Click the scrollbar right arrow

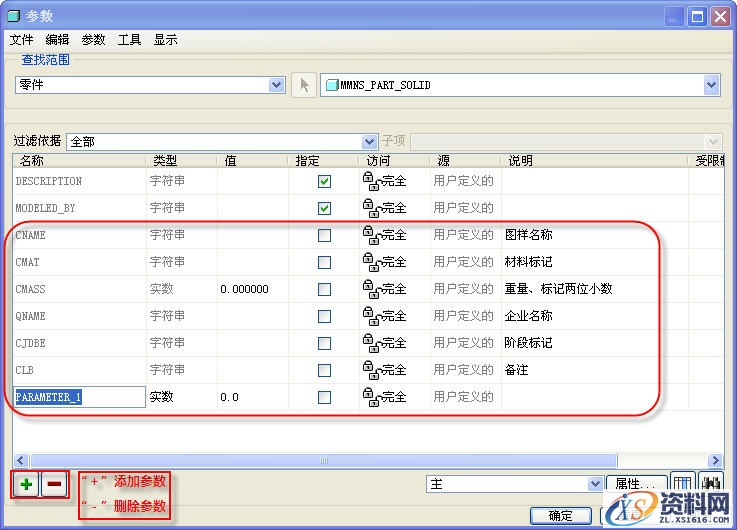pyautogui.click(x=715, y=460)
